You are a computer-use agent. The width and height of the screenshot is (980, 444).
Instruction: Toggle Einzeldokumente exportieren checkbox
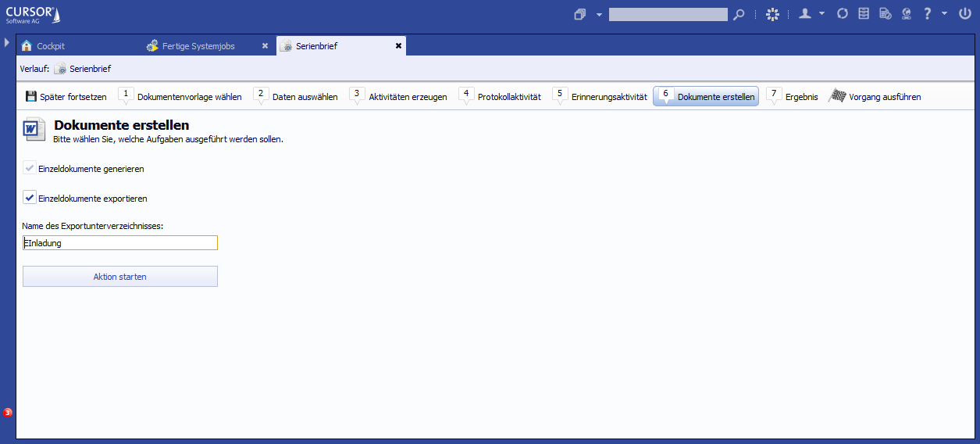pos(30,198)
